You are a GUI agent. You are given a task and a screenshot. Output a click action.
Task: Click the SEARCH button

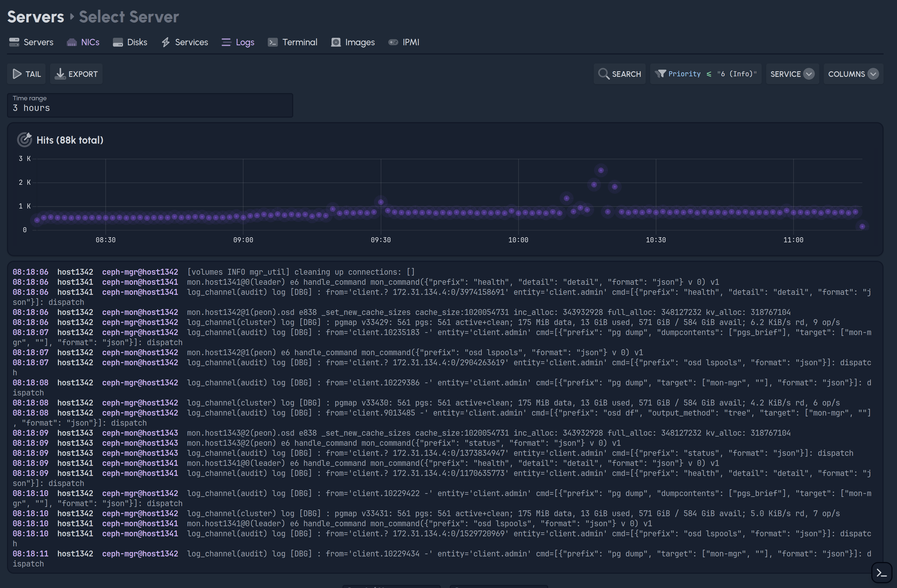coord(620,74)
